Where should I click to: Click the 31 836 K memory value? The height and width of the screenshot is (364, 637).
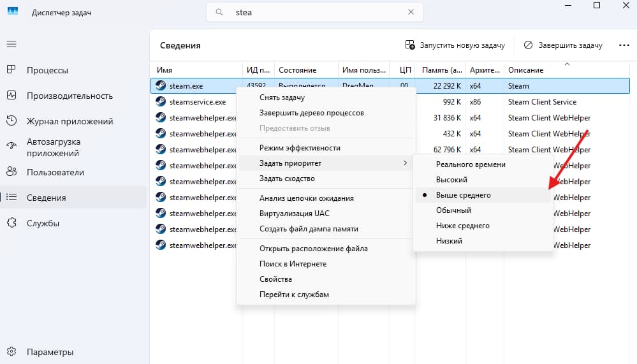(x=447, y=117)
